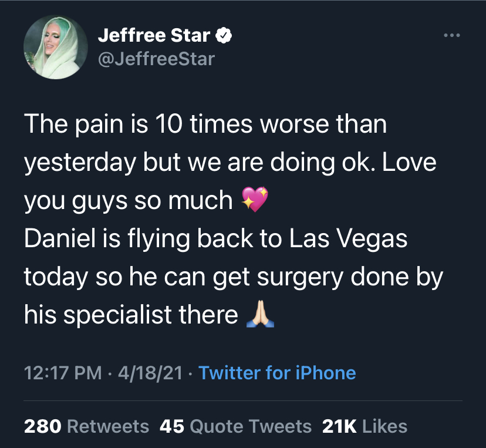View the 45 Quote Tweets list
486x448 pixels.
pyautogui.click(x=235, y=426)
